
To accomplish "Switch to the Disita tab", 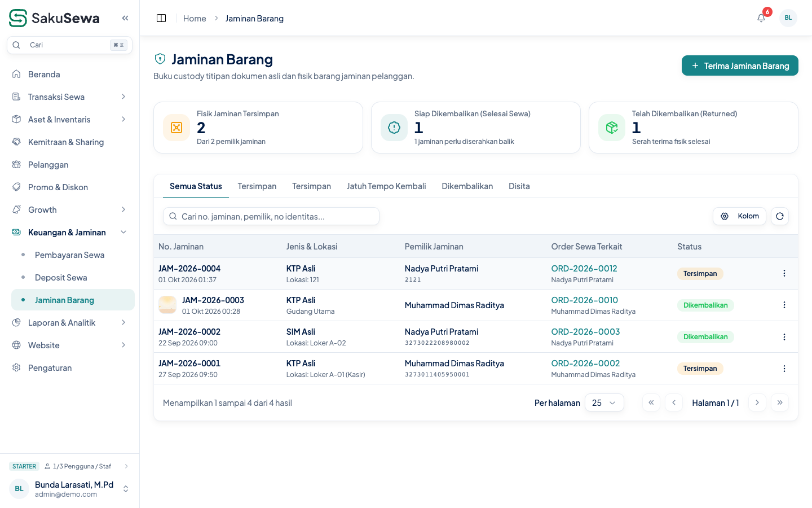I will (519, 186).
